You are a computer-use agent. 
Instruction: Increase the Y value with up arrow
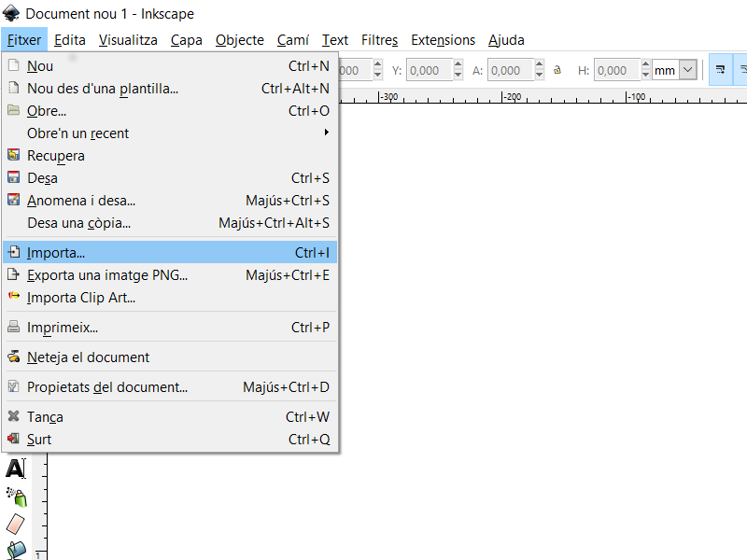click(458, 64)
